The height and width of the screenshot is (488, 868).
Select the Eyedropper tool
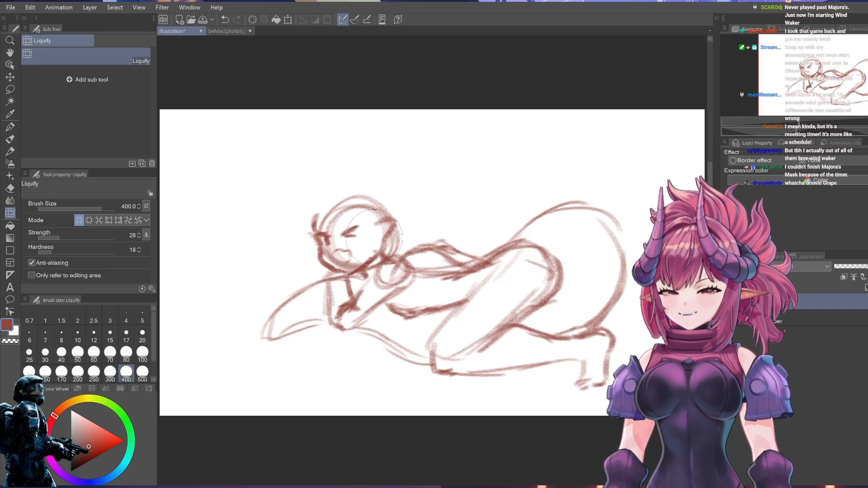10,114
